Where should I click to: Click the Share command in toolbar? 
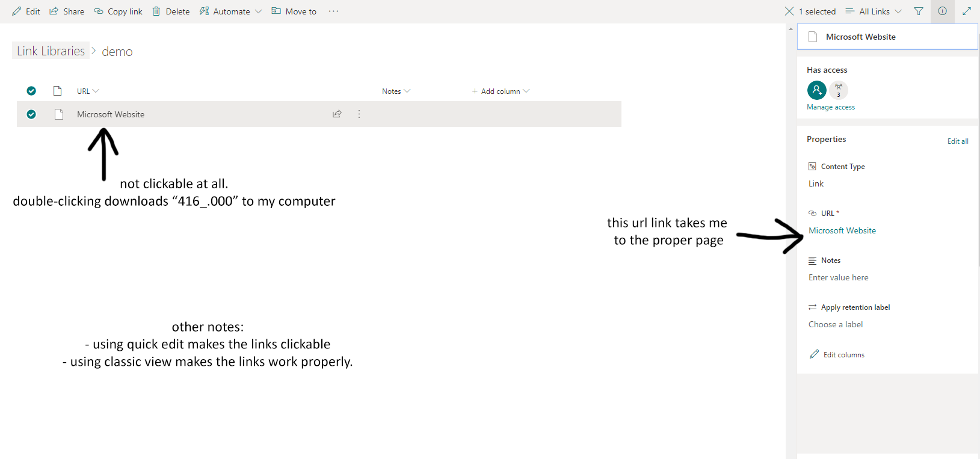[67, 11]
